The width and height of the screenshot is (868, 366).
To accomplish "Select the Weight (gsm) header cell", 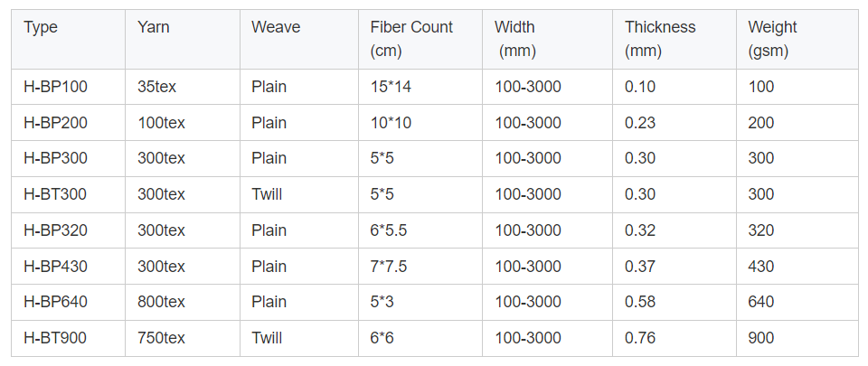I will (772, 39).
